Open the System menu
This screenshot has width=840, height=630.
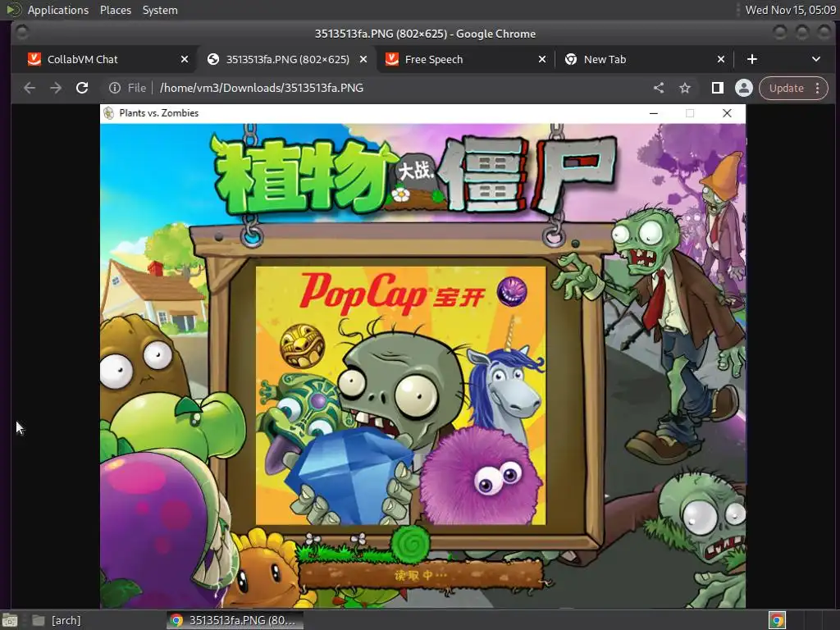[x=160, y=10]
